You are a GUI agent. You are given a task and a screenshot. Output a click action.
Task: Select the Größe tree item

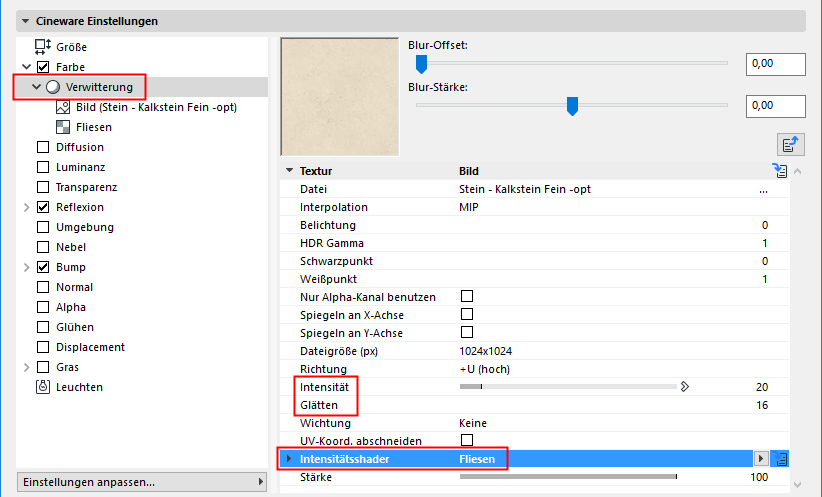pos(71,47)
